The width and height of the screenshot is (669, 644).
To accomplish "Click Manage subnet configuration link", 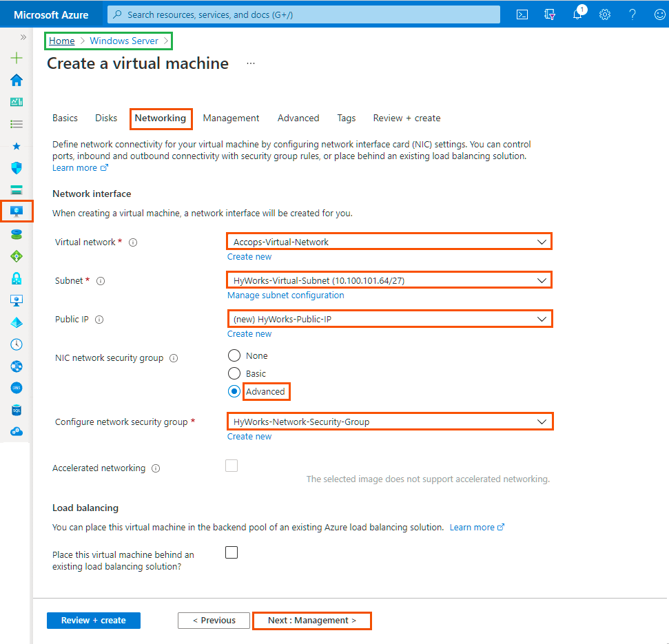I will click(x=285, y=295).
